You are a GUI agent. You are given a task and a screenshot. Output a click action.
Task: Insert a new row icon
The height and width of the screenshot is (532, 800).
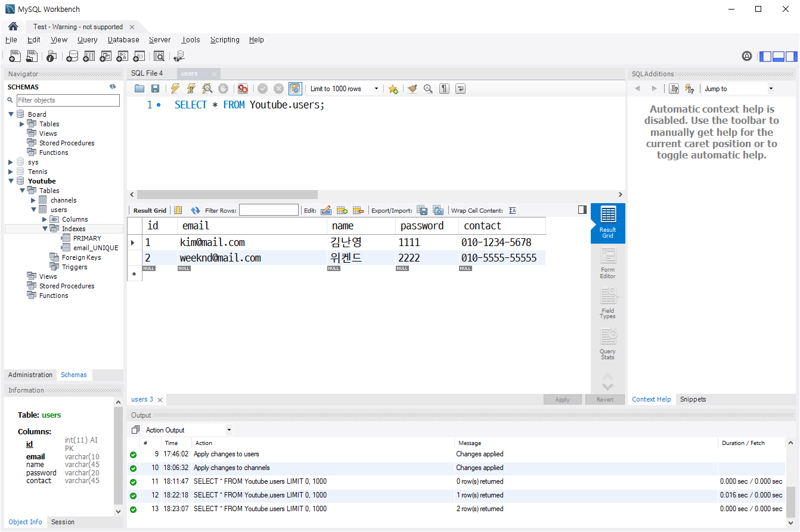click(342, 210)
